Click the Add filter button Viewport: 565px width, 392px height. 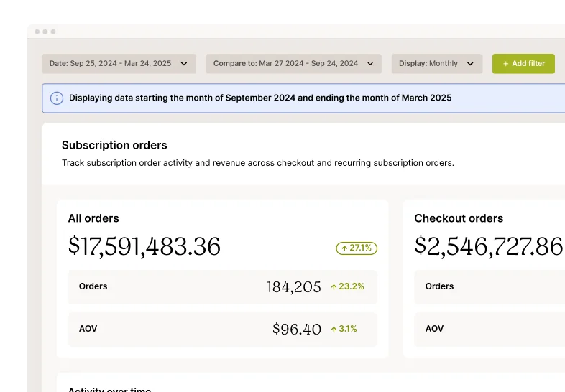tap(523, 64)
